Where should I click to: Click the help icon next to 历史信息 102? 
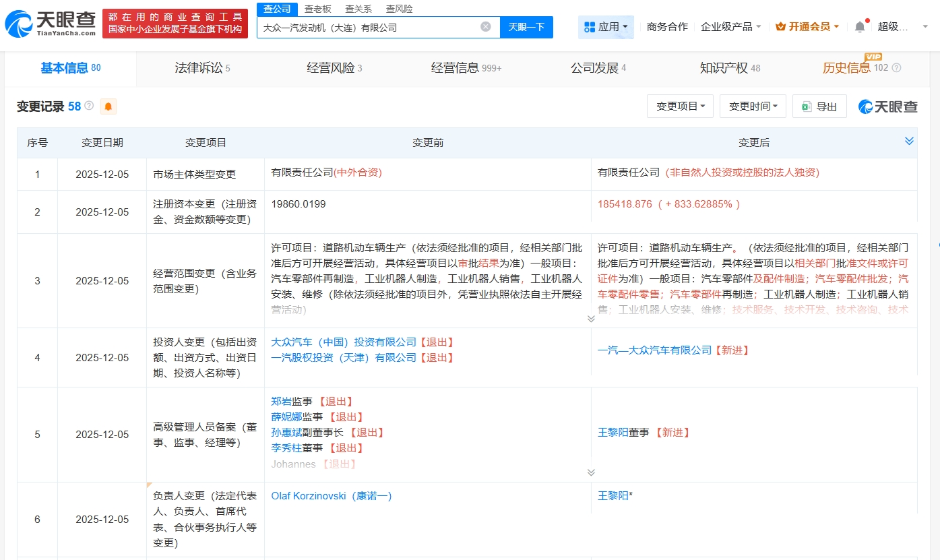click(896, 68)
